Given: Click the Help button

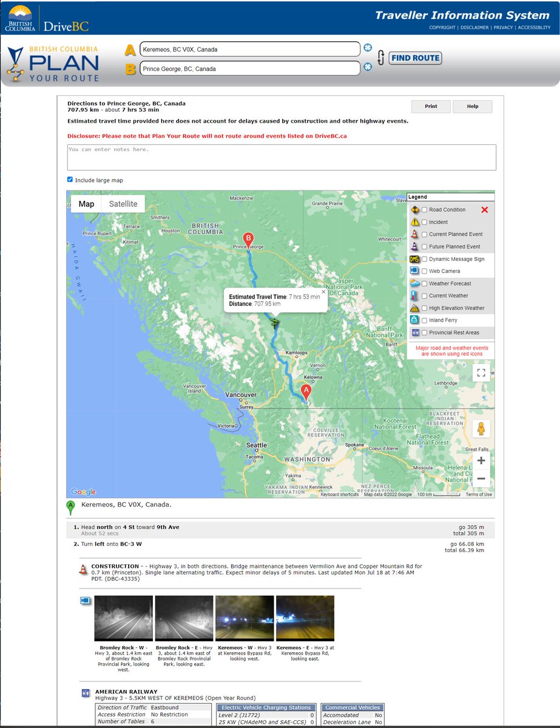Looking at the screenshot, I should [x=473, y=106].
